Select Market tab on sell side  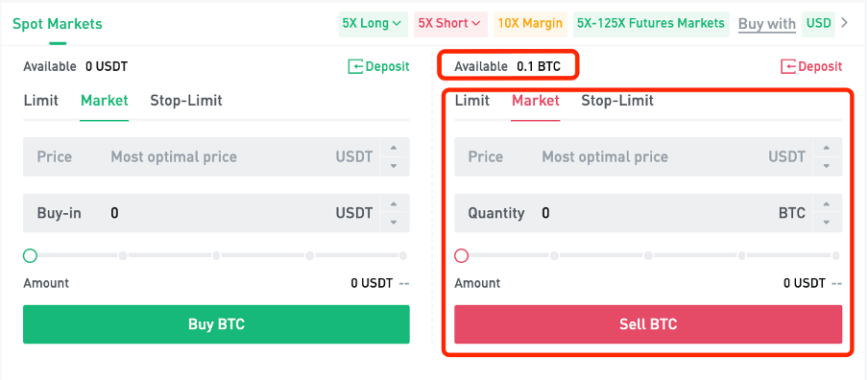[536, 101]
